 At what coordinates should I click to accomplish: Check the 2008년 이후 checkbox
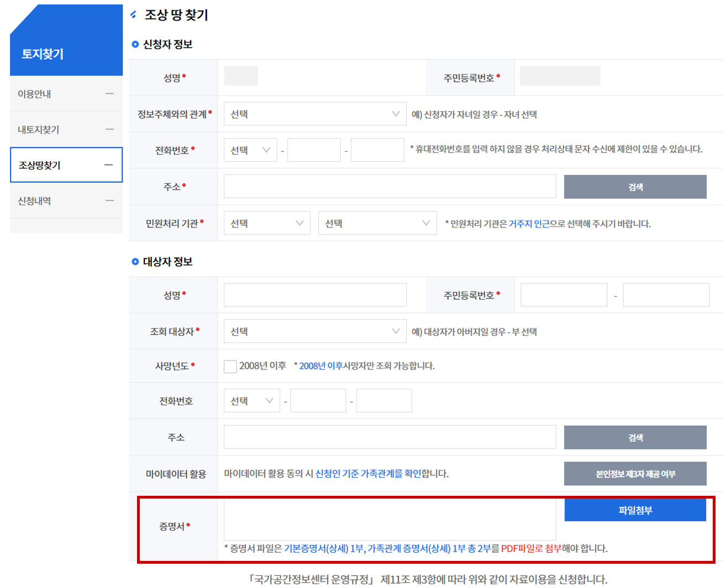point(230,366)
